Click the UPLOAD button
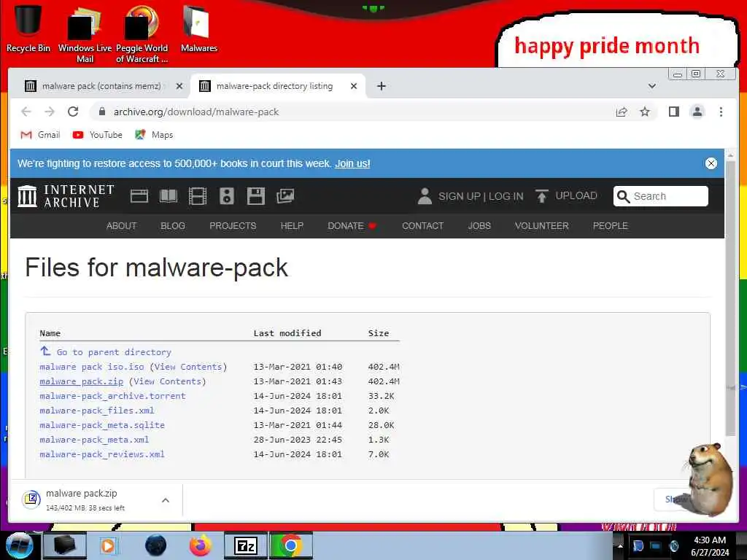This screenshot has height=560, width=747. pos(566,196)
